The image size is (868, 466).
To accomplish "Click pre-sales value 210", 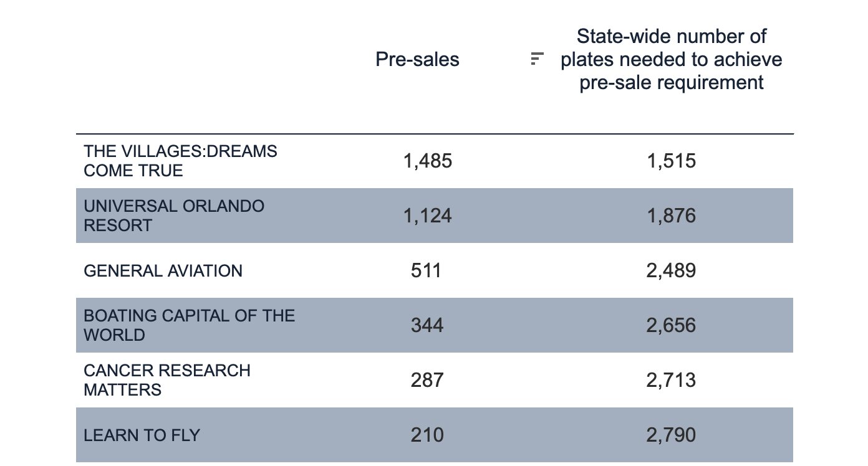I will coord(427,435).
